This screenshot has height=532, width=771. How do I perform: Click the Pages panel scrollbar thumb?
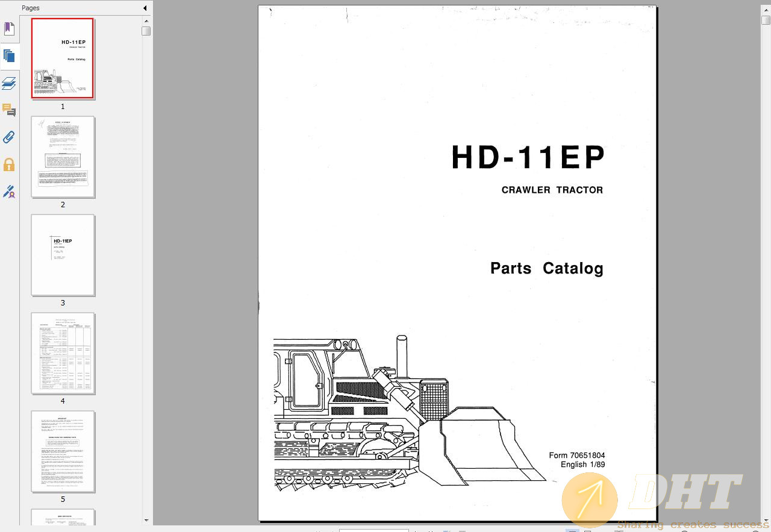(146, 31)
